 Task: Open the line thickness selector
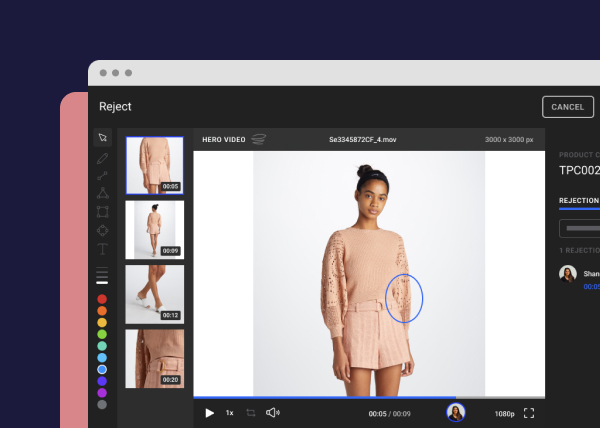point(102,276)
